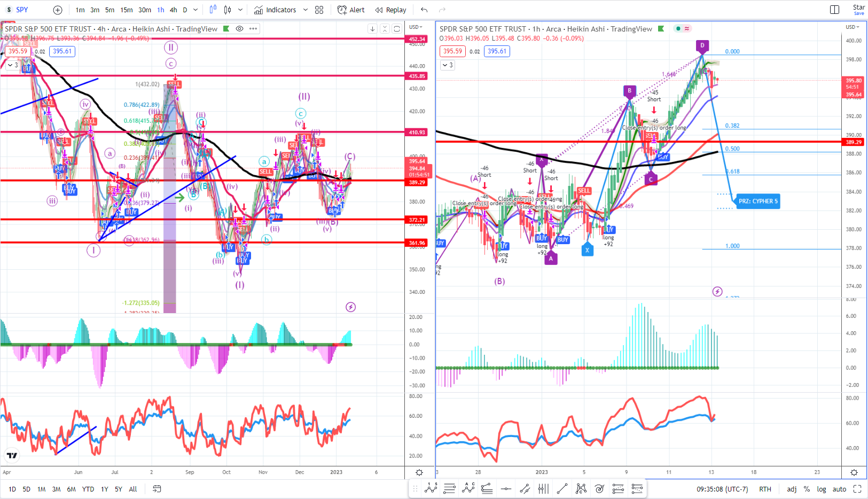Image resolution: width=868 pixels, height=499 pixels.
Task: Switch to the D daily timeframe
Action: [x=185, y=10]
